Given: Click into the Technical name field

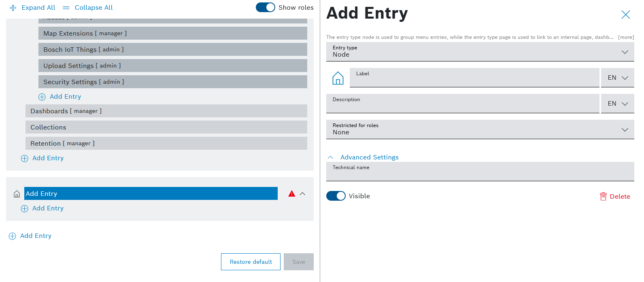Looking at the screenshot, I should [x=480, y=174].
